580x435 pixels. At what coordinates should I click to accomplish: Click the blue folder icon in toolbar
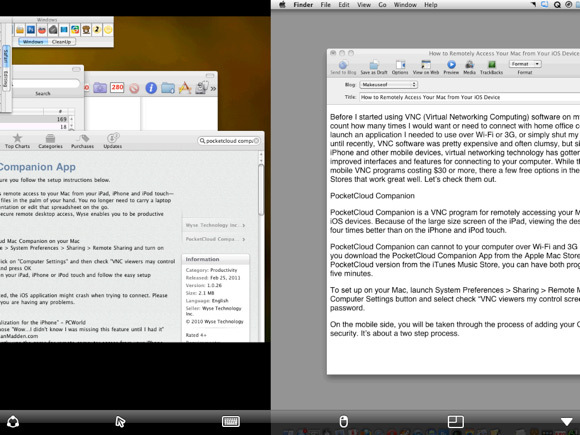[x=168, y=88]
